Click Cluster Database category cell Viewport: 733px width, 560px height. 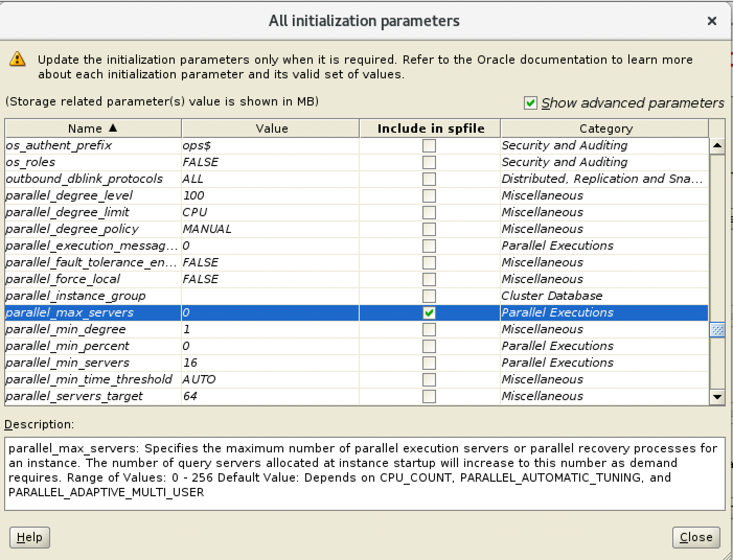pos(604,296)
